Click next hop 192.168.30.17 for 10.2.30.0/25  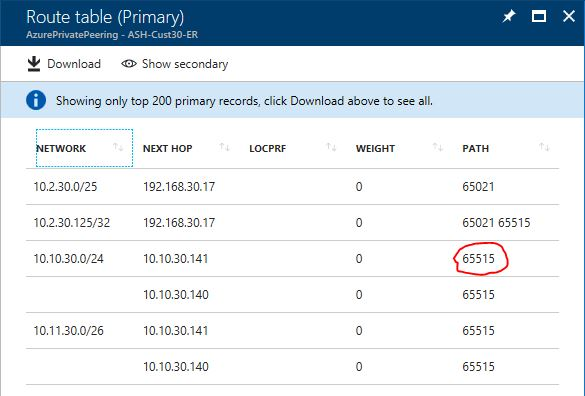(x=179, y=187)
